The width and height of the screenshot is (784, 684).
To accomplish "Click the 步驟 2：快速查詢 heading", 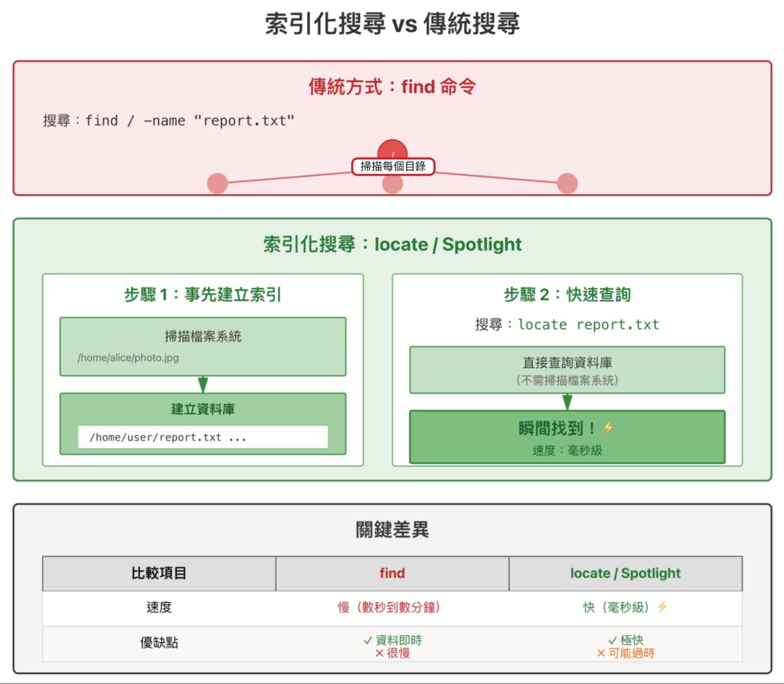I will click(x=567, y=295).
